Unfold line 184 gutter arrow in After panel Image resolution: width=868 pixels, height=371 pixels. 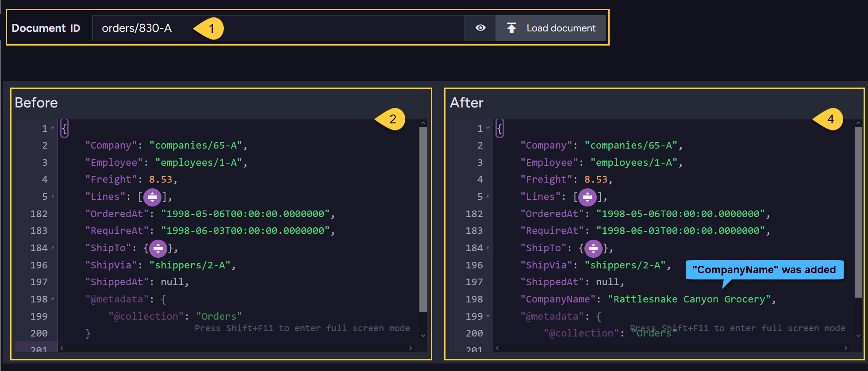coord(488,248)
